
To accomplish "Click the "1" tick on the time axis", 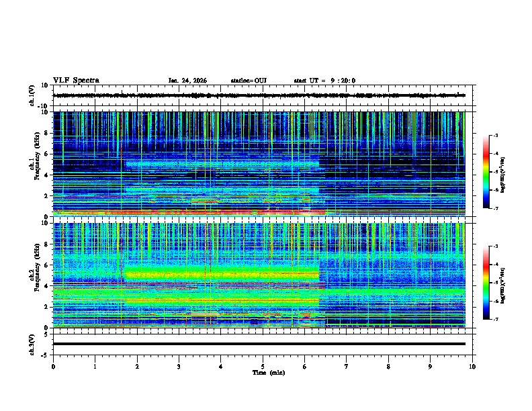I will click(x=95, y=367).
